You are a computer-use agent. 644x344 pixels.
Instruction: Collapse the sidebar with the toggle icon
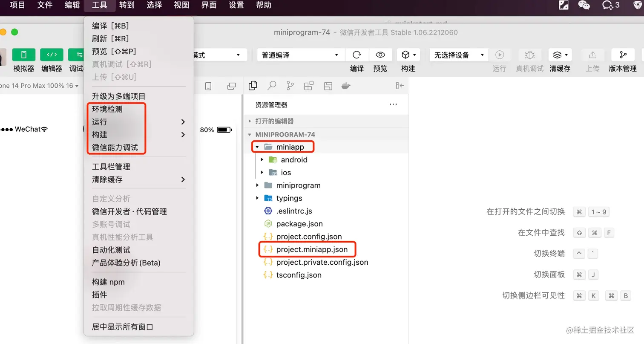coord(400,86)
